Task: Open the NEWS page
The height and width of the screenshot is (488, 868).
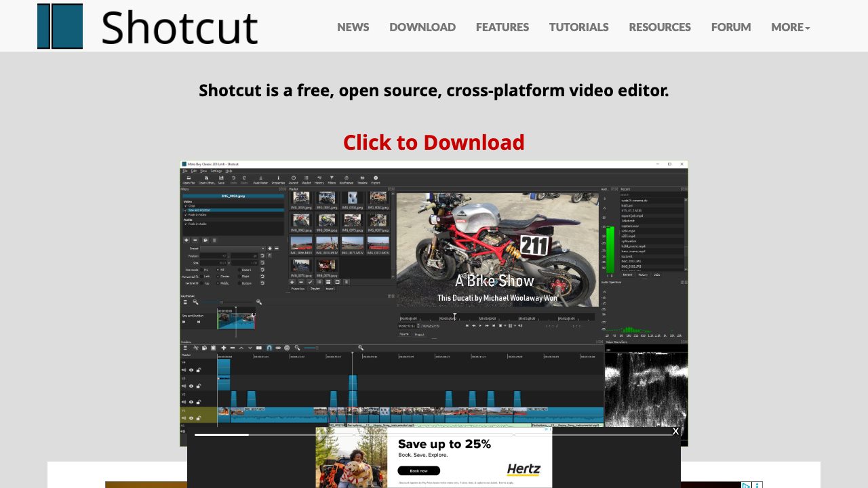Action: click(x=353, y=27)
